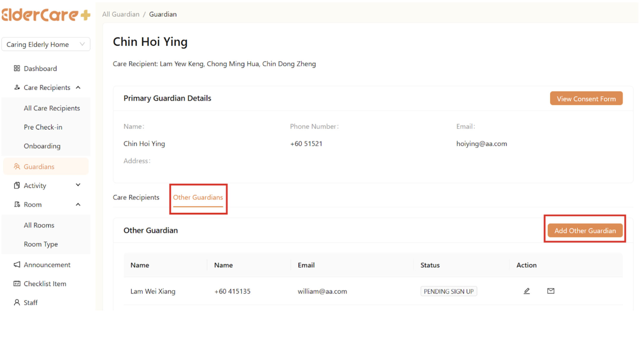Go to All Guardian breadcrumb link
Image resolution: width=644 pixels, height=339 pixels.
[x=121, y=14]
